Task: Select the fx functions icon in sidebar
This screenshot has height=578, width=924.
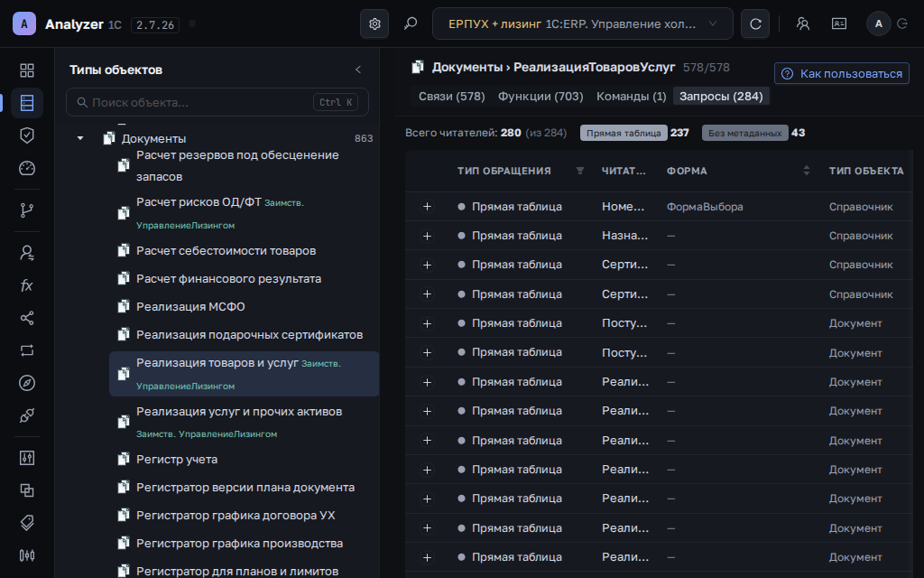Action: 27,285
